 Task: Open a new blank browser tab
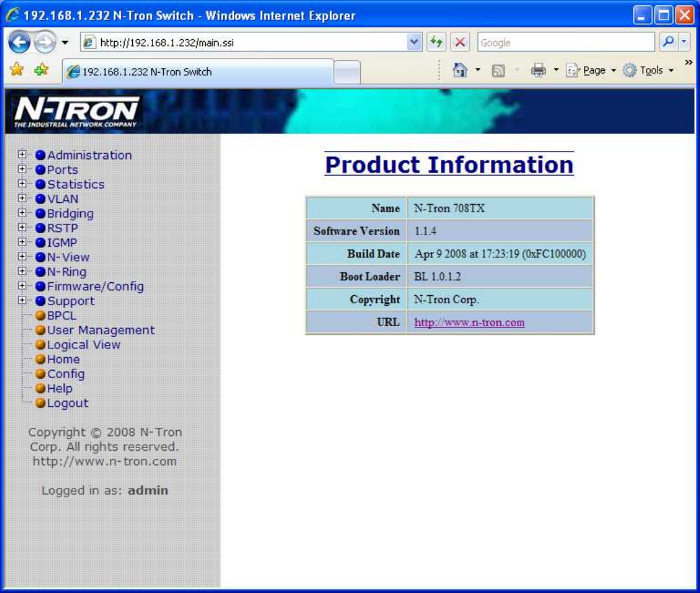[347, 72]
